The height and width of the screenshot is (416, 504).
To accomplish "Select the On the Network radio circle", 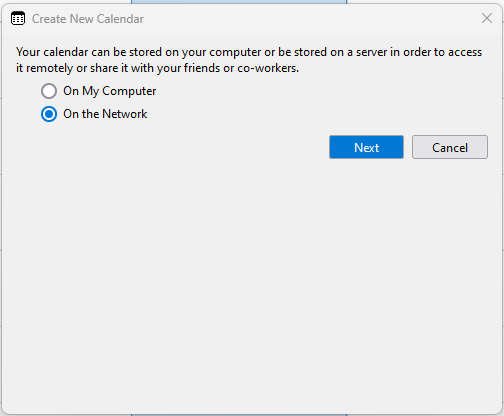I will coord(49,114).
